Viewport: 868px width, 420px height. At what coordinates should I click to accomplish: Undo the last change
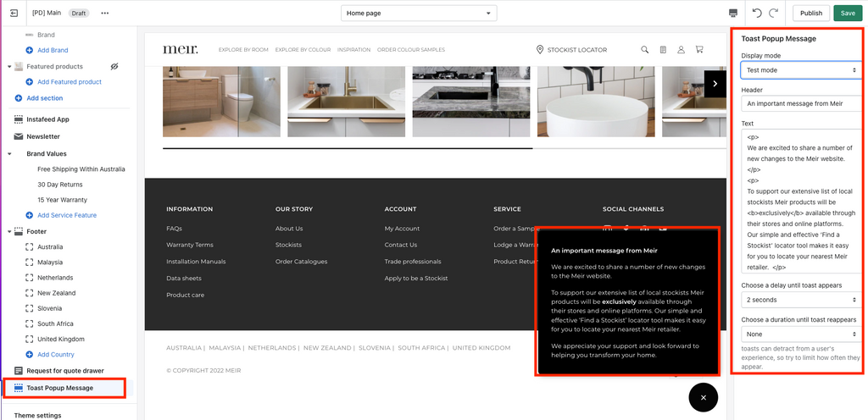point(757,13)
